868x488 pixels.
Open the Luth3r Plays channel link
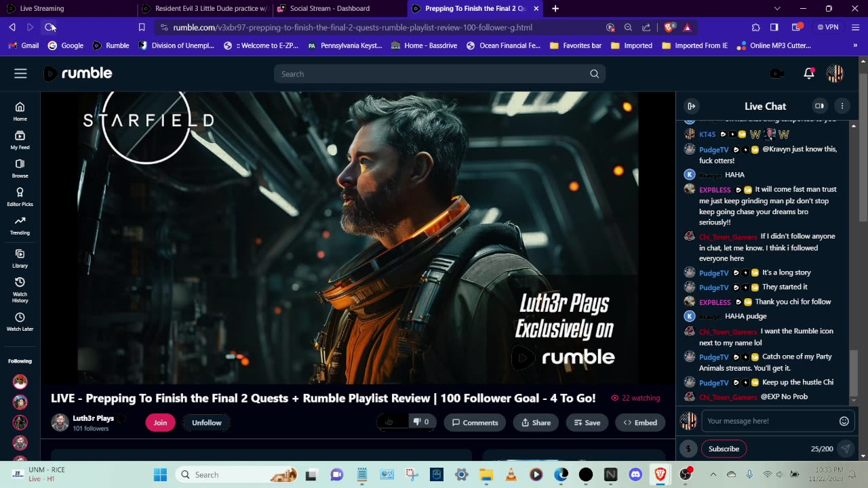point(94,418)
